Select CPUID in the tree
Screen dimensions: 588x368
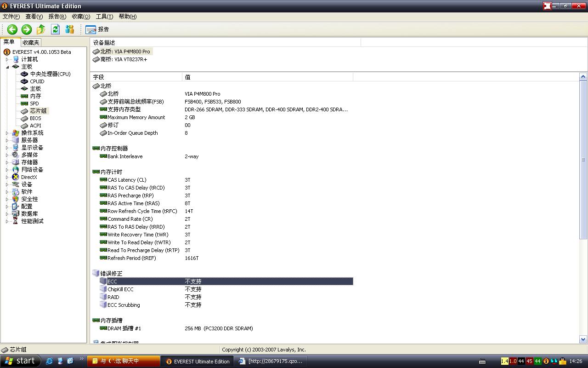pos(37,81)
